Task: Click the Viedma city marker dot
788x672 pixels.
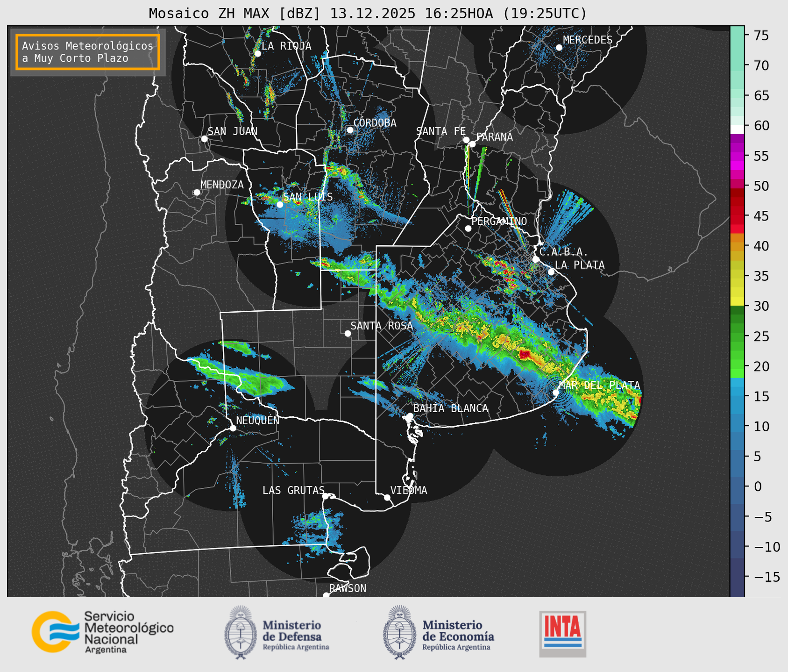Action: click(x=387, y=497)
